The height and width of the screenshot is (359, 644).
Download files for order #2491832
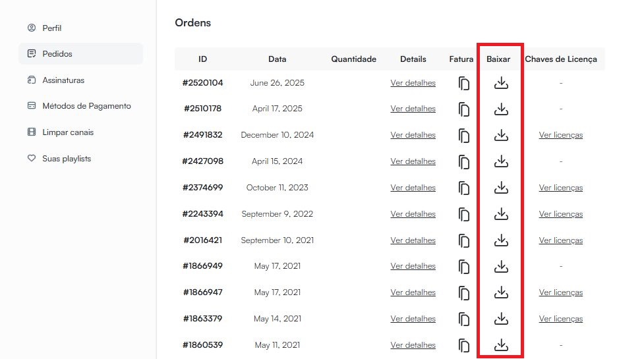click(x=501, y=135)
